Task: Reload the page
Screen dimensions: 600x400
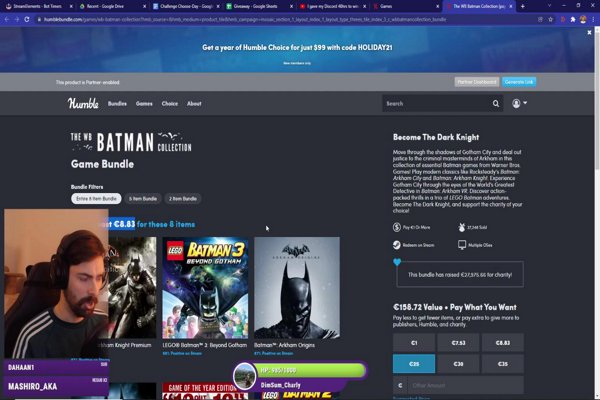Action: 27,19
